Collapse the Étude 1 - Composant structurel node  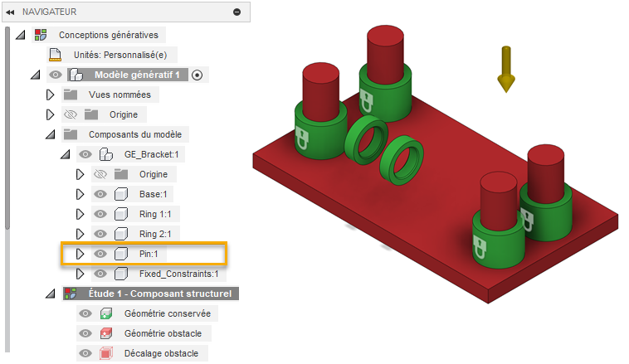50,294
